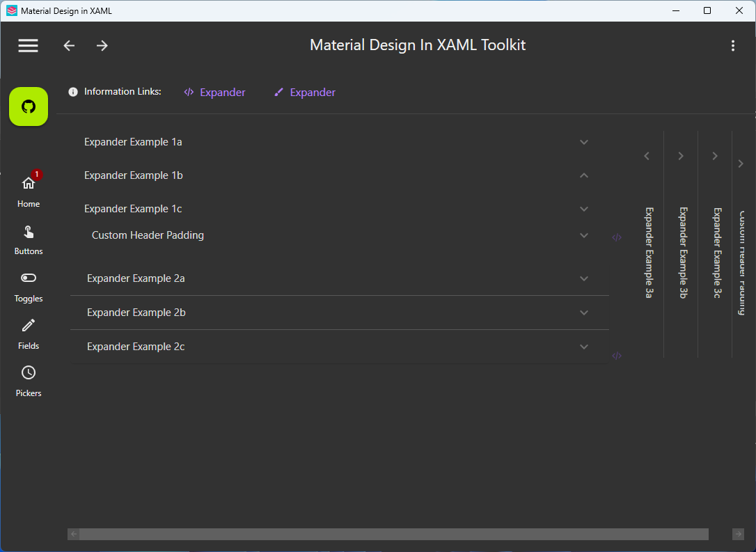Expand the Custom Header Padding chevron
This screenshot has height=552, width=756.
[584, 235]
